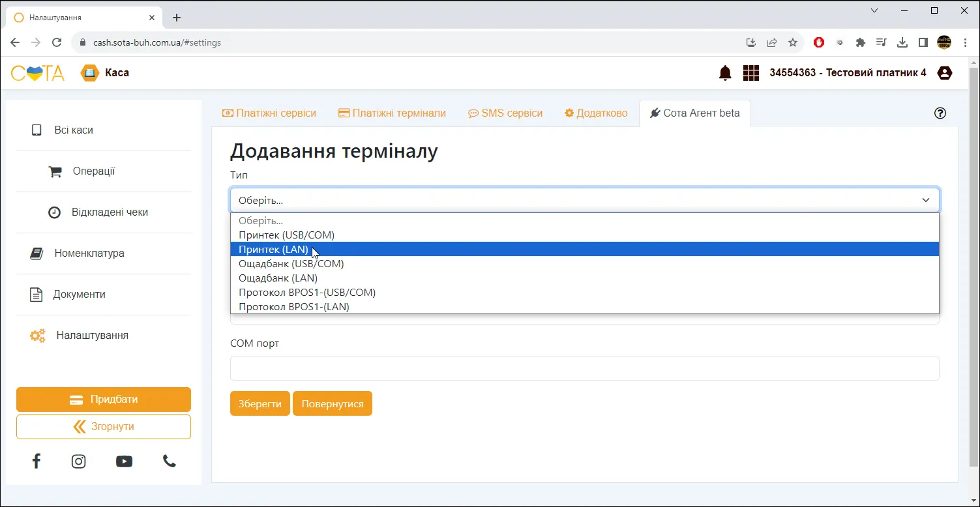Click the Придбати button
The width and height of the screenshot is (980, 507).
coord(104,399)
